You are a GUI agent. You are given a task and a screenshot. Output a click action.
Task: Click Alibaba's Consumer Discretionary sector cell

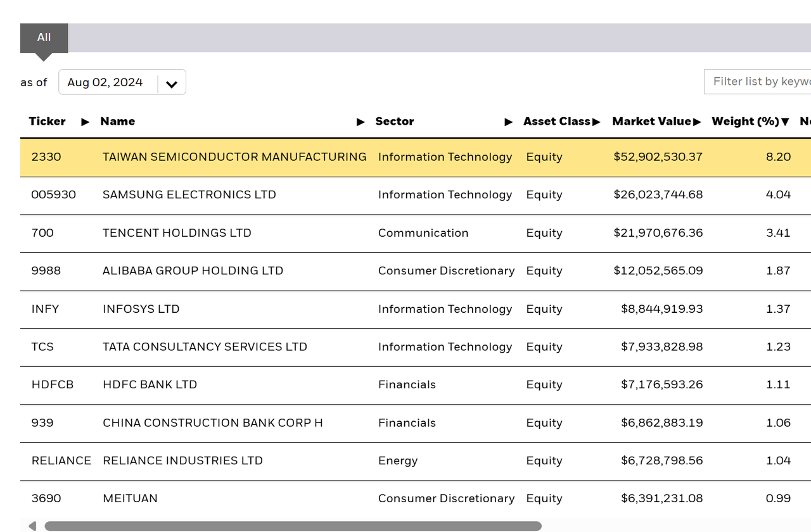447,270
